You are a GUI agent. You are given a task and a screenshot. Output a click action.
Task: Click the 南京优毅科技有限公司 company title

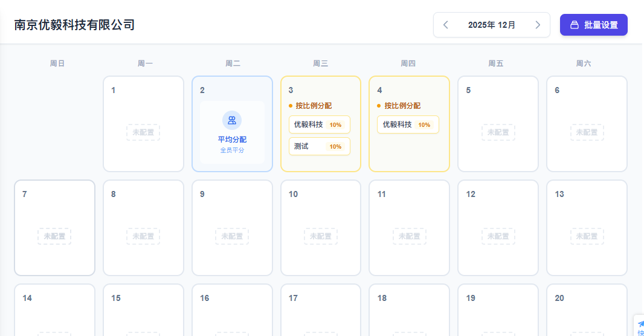coord(74,25)
